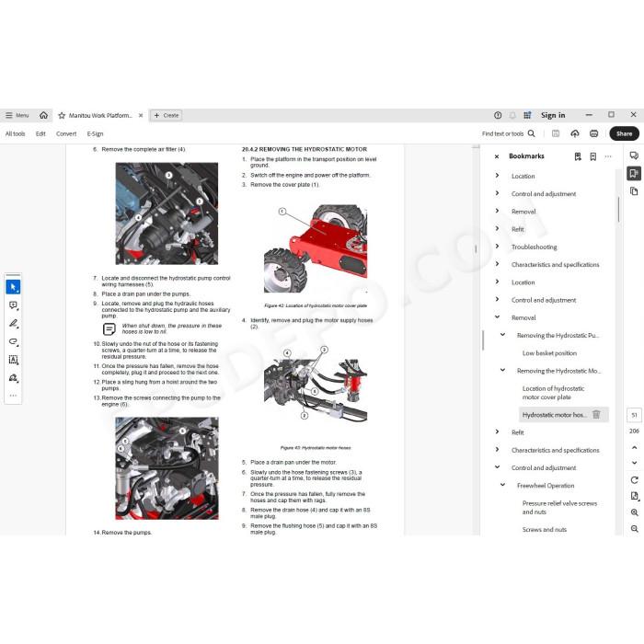Viewport: 644px width, 644px height.
Task: Zoom out of the document
Action: [634, 529]
